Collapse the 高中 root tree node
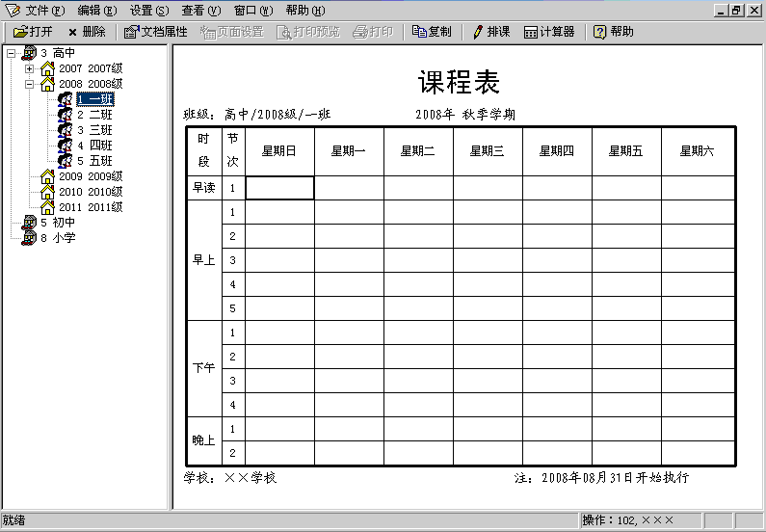This screenshot has height=532, width=766. click(x=11, y=53)
